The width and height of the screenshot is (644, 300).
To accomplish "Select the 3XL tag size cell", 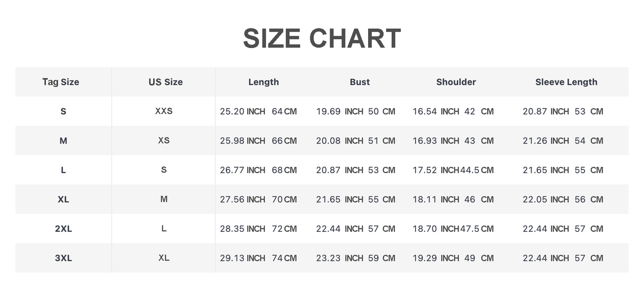I will [63, 258].
